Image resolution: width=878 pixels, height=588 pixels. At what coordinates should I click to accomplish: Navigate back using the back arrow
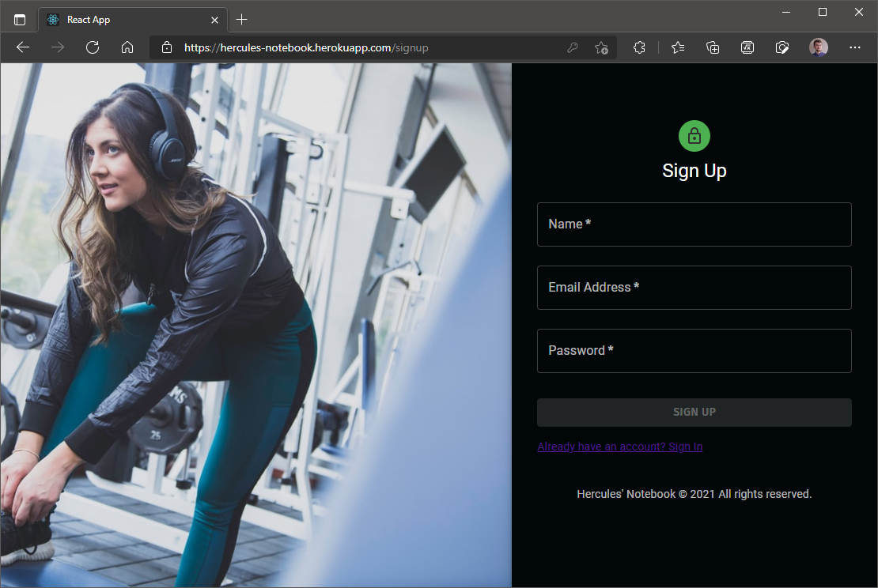coord(22,47)
